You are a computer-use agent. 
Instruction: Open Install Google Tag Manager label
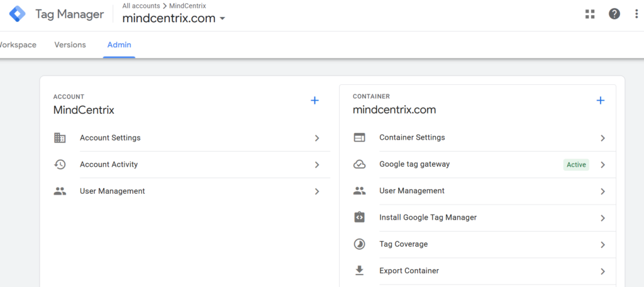tap(428, 218)
